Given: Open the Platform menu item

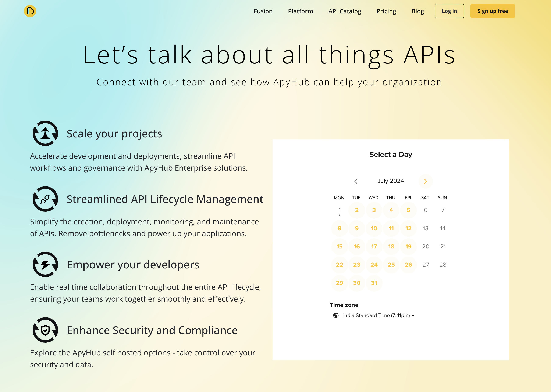Looking at the screenshot, I should click(300, 11).
